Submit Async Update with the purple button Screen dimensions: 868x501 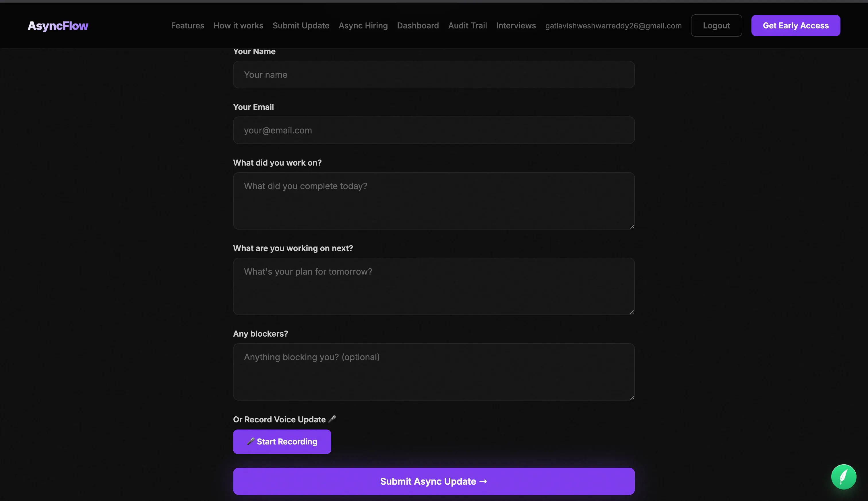(434, 481)
